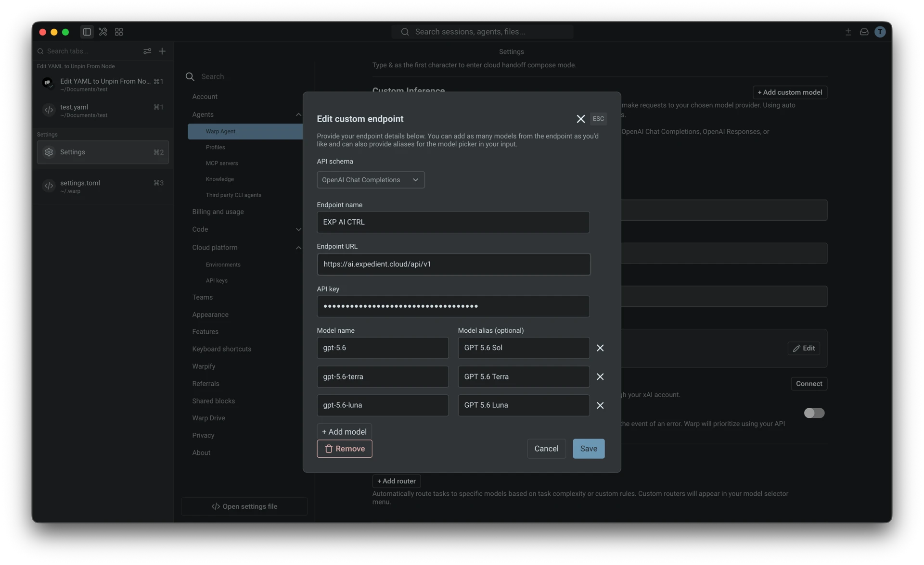This screenshot has height=565, width=924.
Task: Select the Warp Agent settings item
Action: tap(245, 131)
